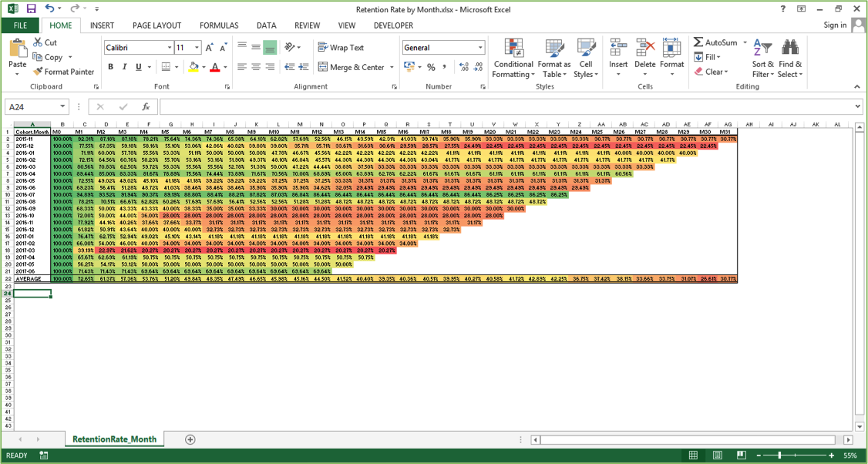Apply Percent Style format
Viewport: 868px width, 464px height.
[x=431, y=67]
